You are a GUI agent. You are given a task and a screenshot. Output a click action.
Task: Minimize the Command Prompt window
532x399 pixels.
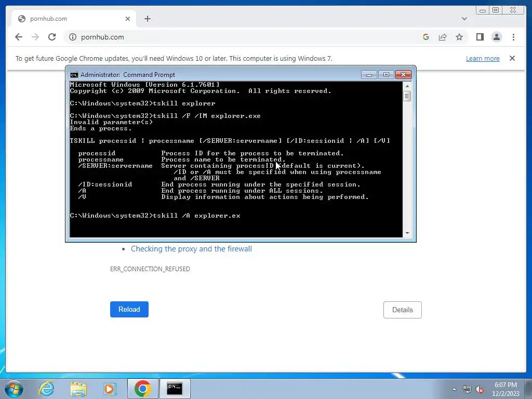point(369,74)
